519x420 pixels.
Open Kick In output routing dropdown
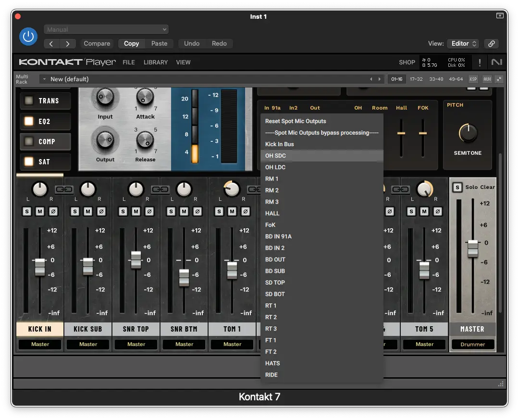click(x=40, y=344)
